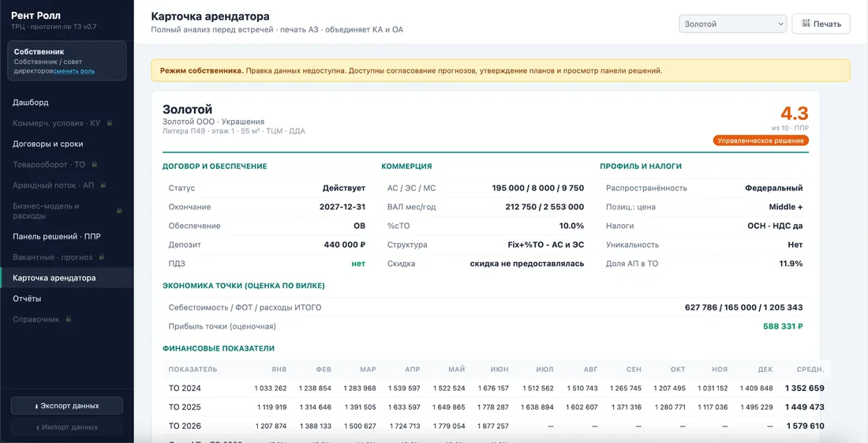This screenshot has width=868, height=443.
Task: Click the printer icon in Печать button
Action: click(x=806, y=24)
